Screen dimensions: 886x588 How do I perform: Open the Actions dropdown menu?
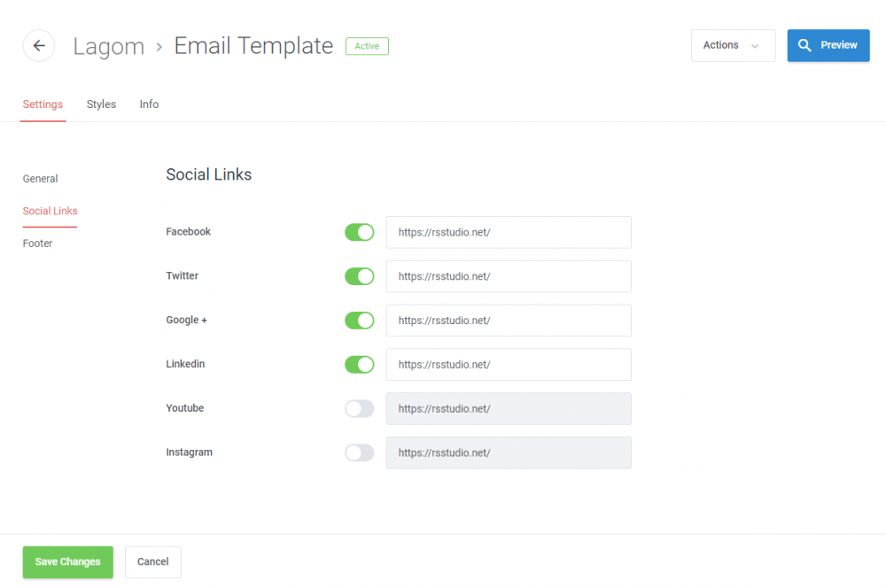pos(733,45)
